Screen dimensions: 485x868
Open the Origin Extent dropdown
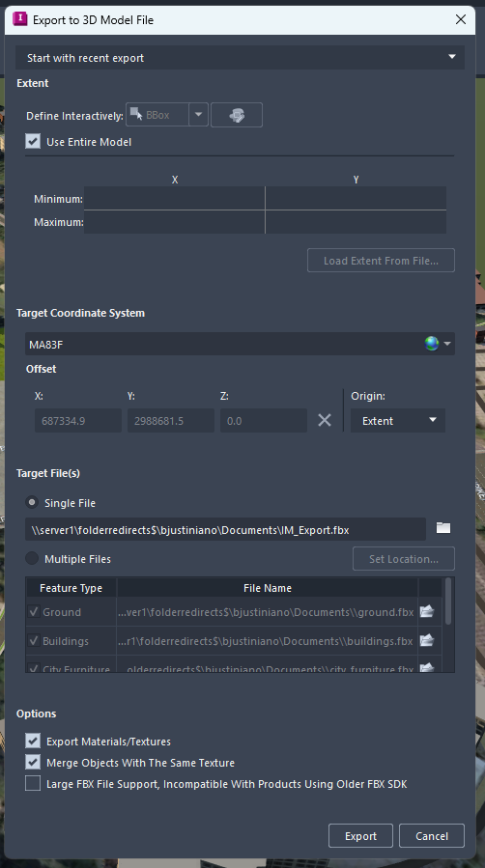pos(397,421)
